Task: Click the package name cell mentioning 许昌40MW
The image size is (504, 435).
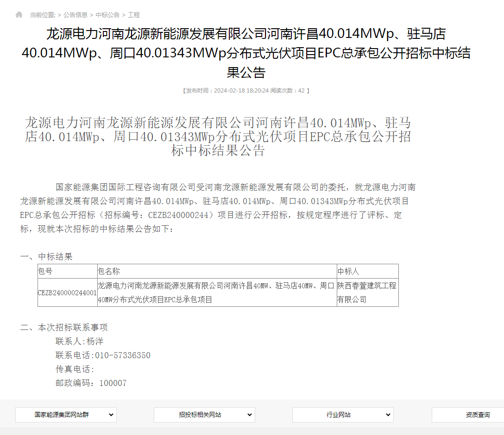Action: (x=217, y=292)
